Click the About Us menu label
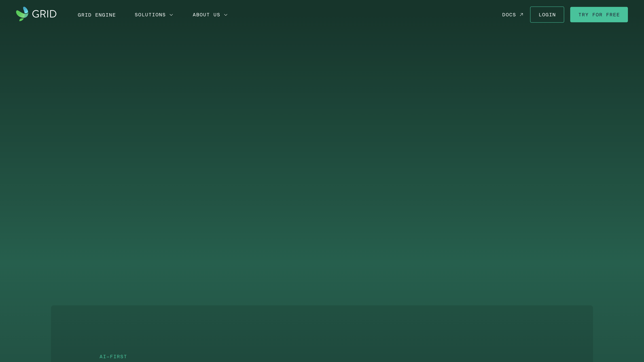 206,15
